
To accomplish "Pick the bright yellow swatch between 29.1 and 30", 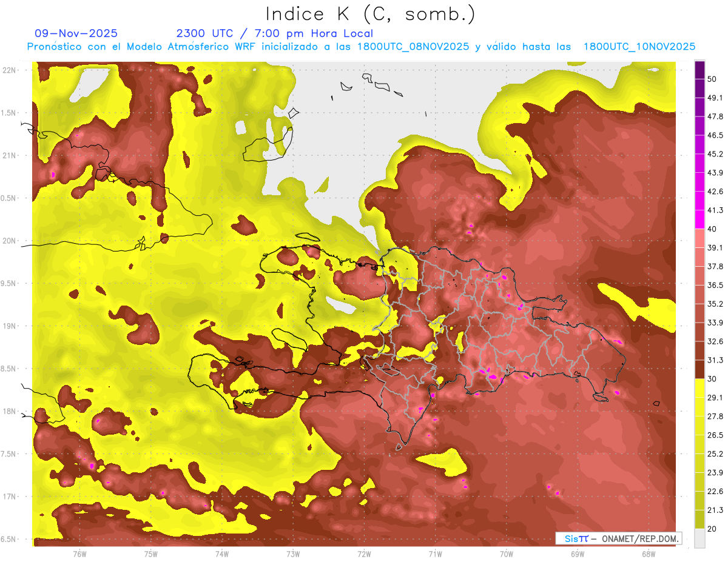I will 700,389.
